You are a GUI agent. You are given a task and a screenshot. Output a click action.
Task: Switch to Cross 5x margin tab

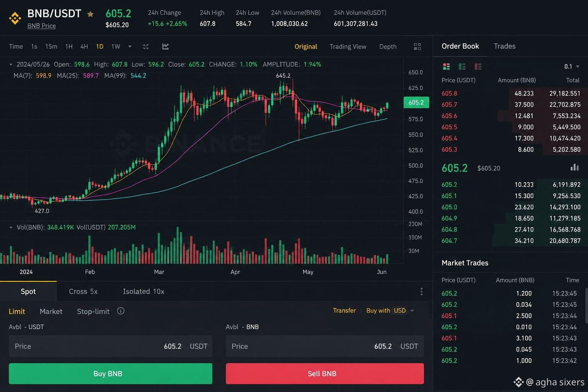coord(83,291)
